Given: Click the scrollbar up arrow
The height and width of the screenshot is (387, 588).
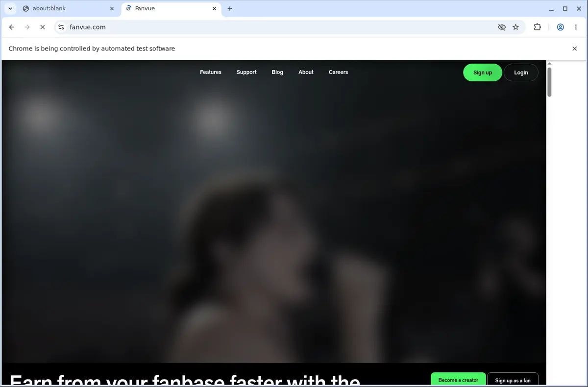Looking at the screenshot, I should click(x=549, y=63).
